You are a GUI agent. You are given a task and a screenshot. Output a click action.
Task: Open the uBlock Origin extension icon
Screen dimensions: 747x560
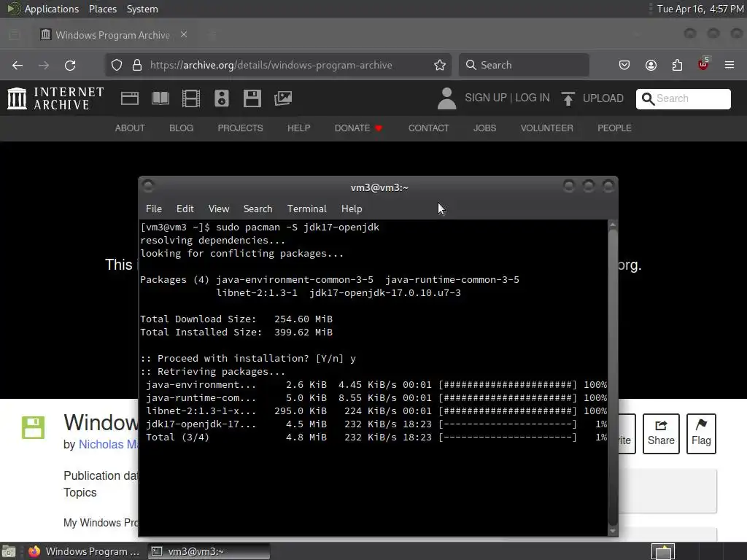tap(703, 64)
